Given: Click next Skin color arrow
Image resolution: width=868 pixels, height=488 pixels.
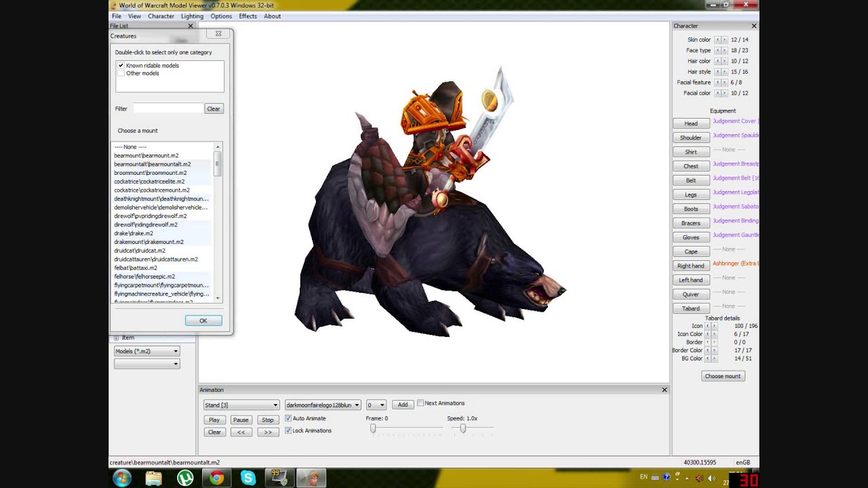Looking at the screenshot, I should click(724, 40).
